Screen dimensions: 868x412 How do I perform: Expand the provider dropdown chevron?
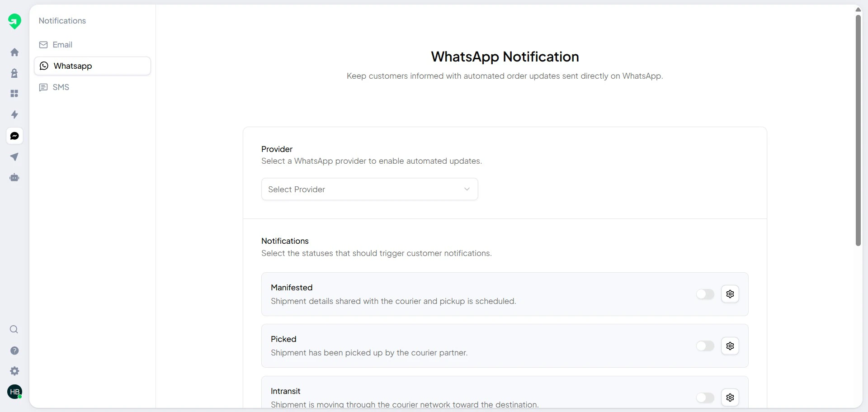point(467,189)
